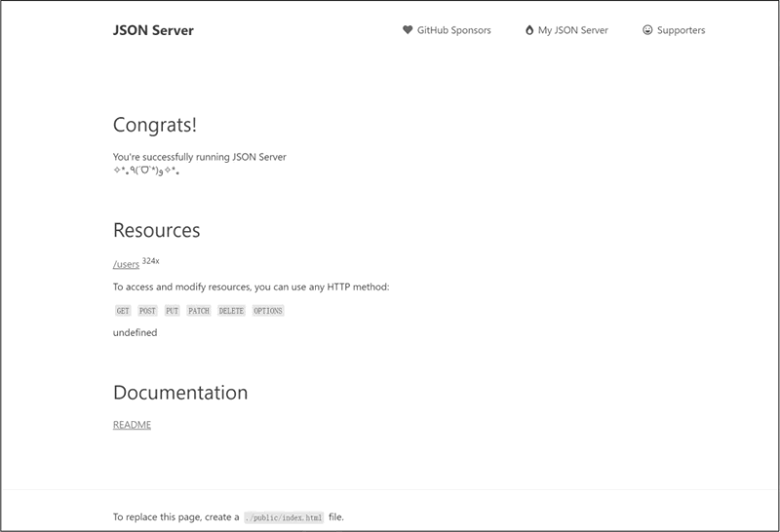The height and width of the screenshot is (532, 780).
Task: Click the JSON Server title logo
Action: [153, 30]
